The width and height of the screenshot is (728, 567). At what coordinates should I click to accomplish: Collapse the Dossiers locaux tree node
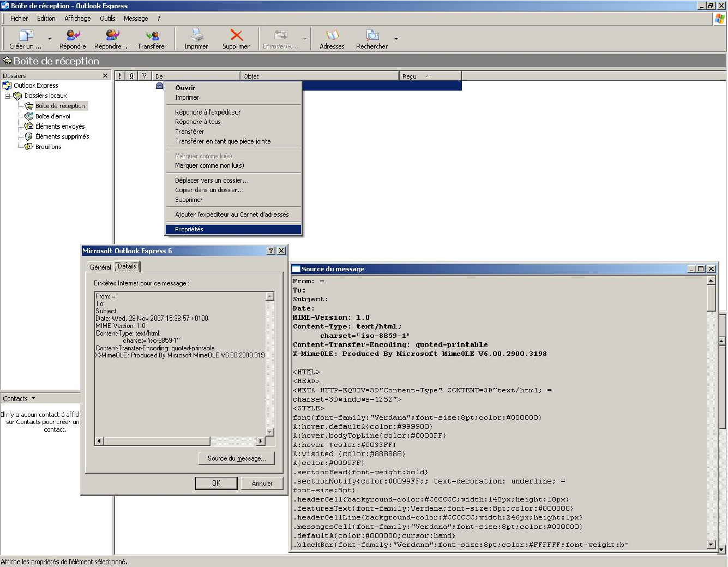tap(8, 96)
